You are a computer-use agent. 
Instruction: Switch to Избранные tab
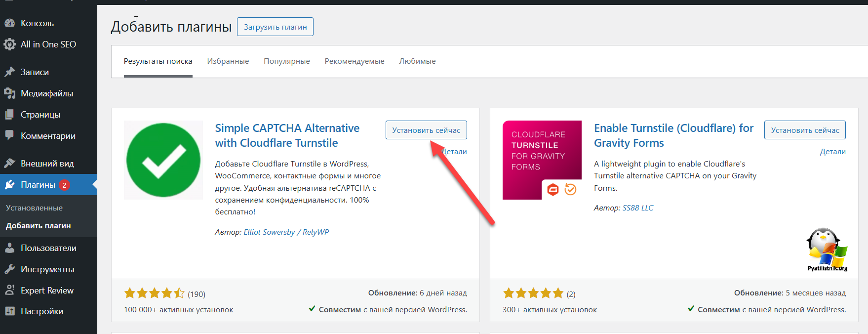(x=228, y=61)
